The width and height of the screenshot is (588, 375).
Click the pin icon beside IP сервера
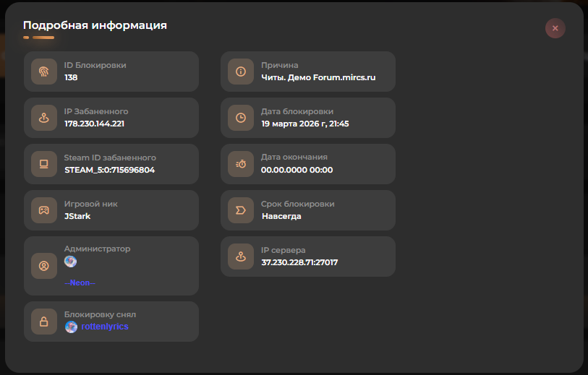pos(241,257)
